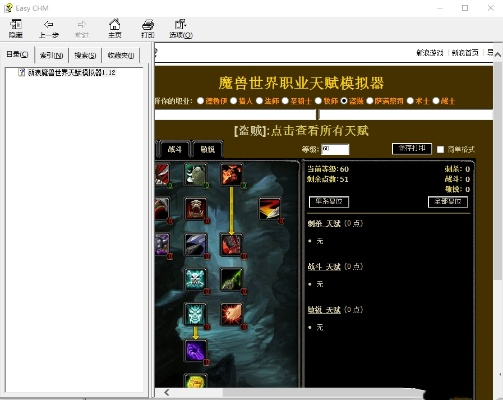This screenshot has width=503, height=400.
Task: Select the 术士 (Warlock) class radio button
Action: click(410, 101)
